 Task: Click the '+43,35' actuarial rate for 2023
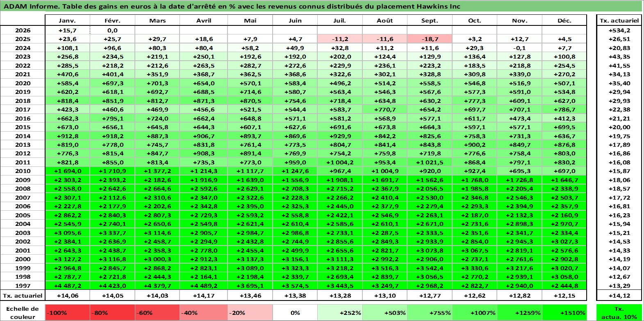click(x=619, y=57)
